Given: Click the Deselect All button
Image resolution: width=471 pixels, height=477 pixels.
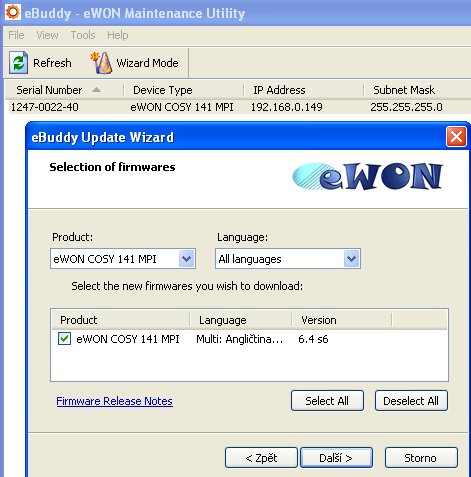Looking at the screenshot, I should point(411,401).
